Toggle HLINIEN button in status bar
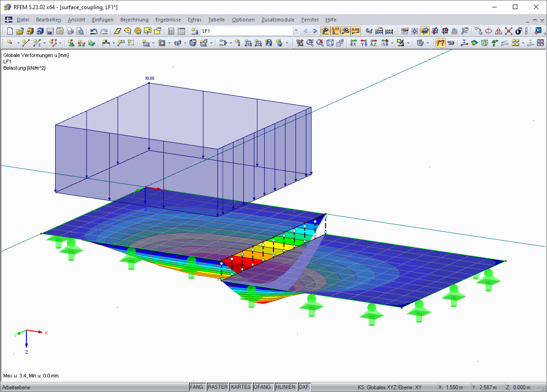This screenshot has width=547, height=392. click(286, 387)
